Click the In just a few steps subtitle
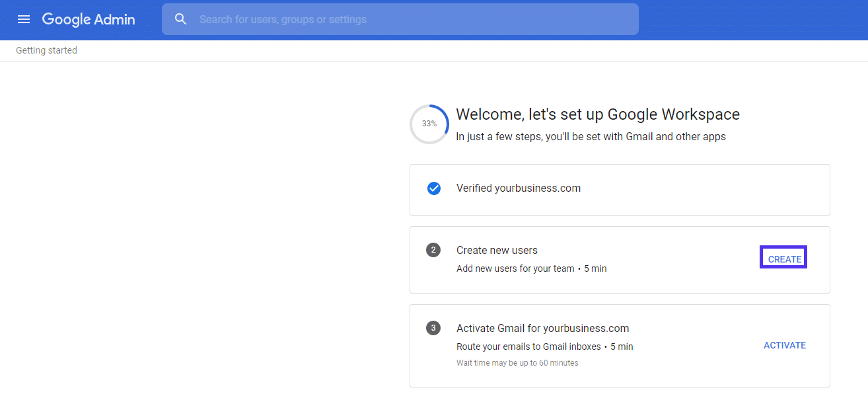Image resolution: width=868 pixels, height=408 pixels. tap(591, 137)
